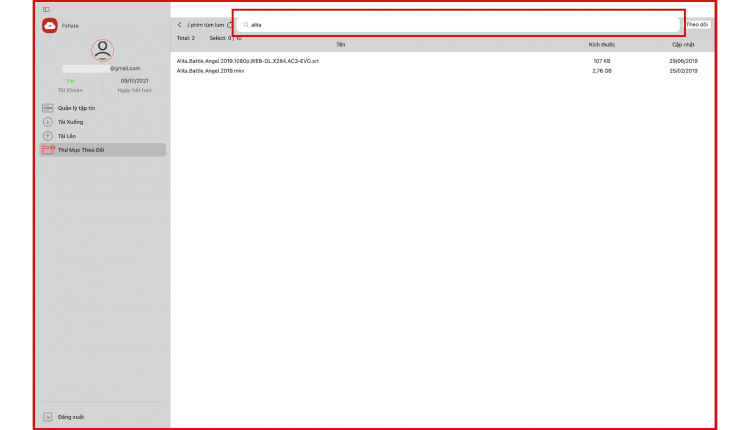Click the Ngày hết hạn label
The image size is (750, 430).
(x=134, y=90)
